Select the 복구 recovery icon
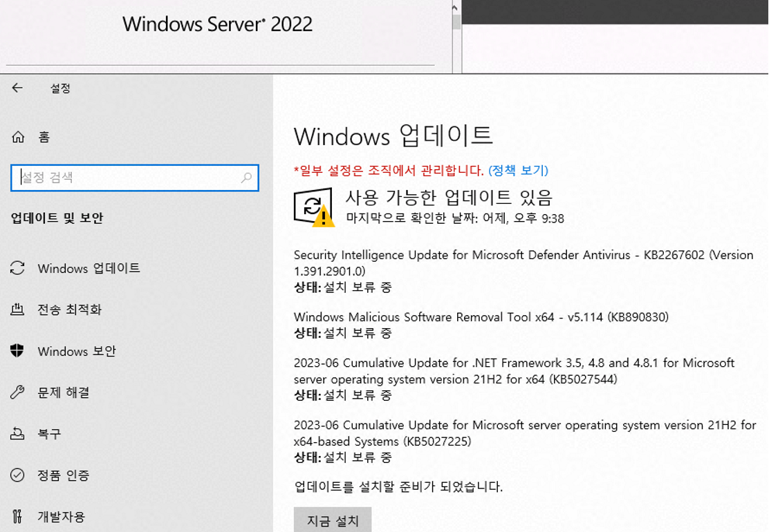The width and height of the screenshot is (769, 532). coord(17,433)
